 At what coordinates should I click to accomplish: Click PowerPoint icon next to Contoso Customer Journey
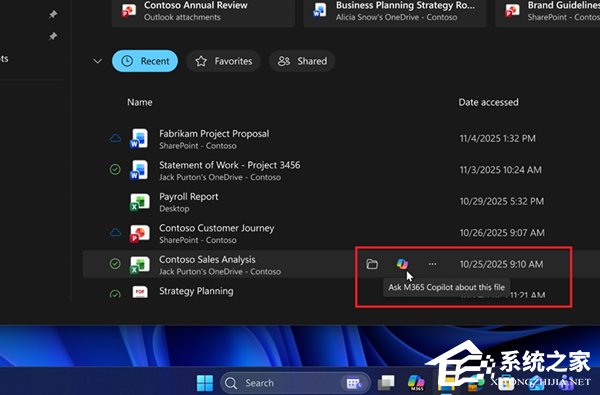click(x=139, y=233)
